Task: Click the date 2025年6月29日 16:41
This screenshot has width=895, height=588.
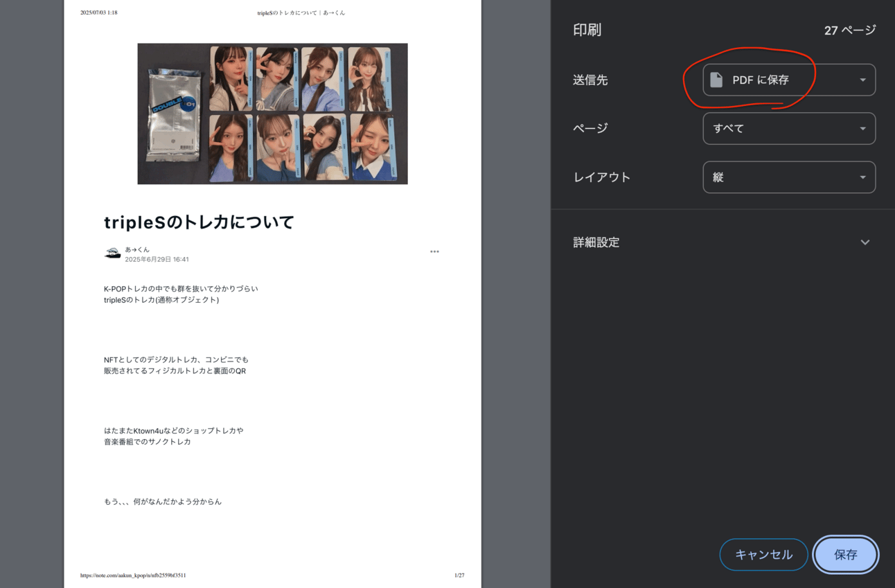Action: [x=157, y=260]
